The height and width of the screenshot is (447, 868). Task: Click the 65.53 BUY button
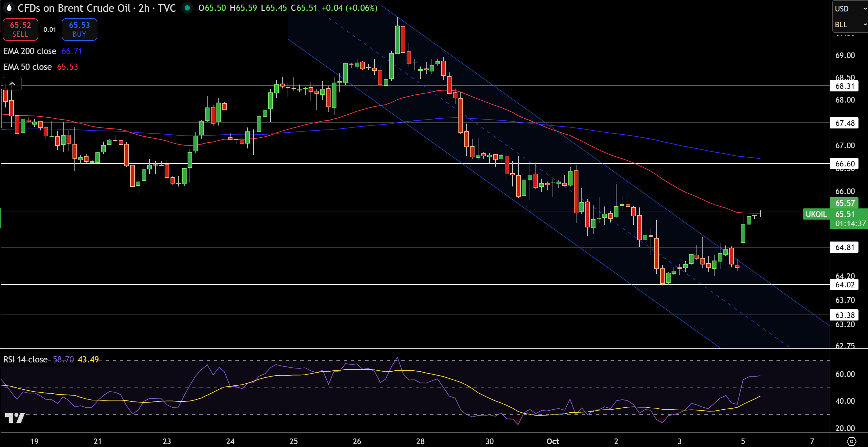click(80, 29)
